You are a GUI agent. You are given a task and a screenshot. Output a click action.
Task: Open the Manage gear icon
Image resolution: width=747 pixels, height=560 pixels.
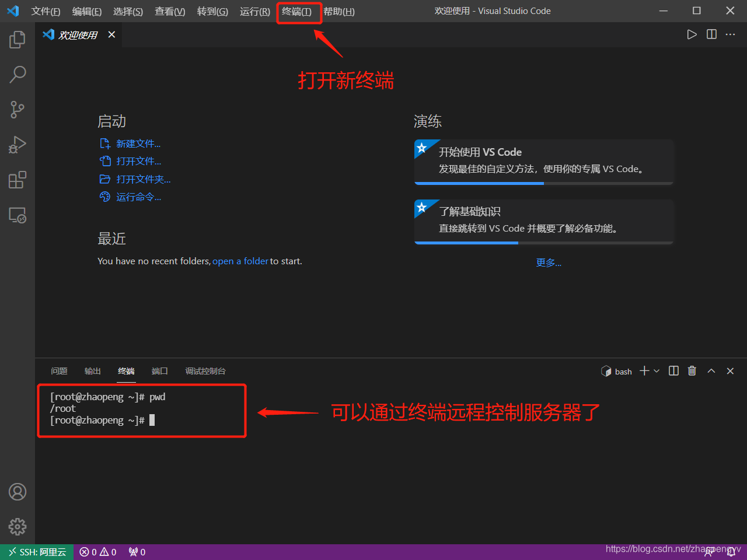(x=18, y=527)
